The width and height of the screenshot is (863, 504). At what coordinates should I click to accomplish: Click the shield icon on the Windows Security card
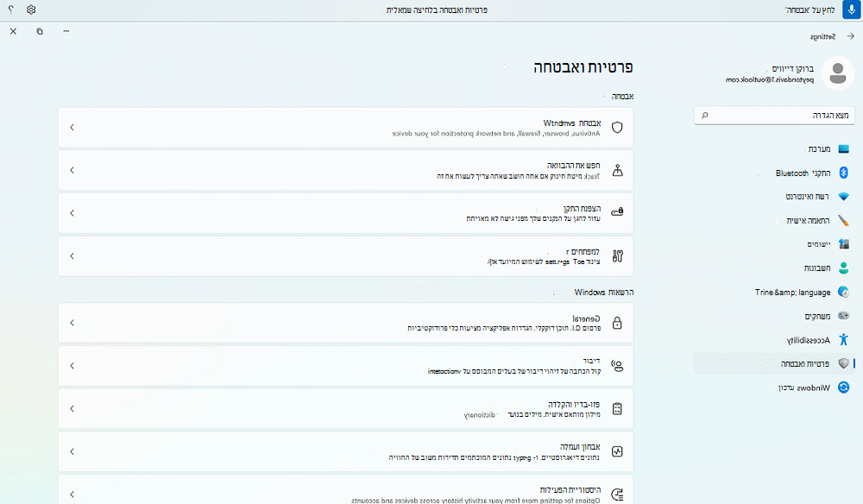pos(618,128)
